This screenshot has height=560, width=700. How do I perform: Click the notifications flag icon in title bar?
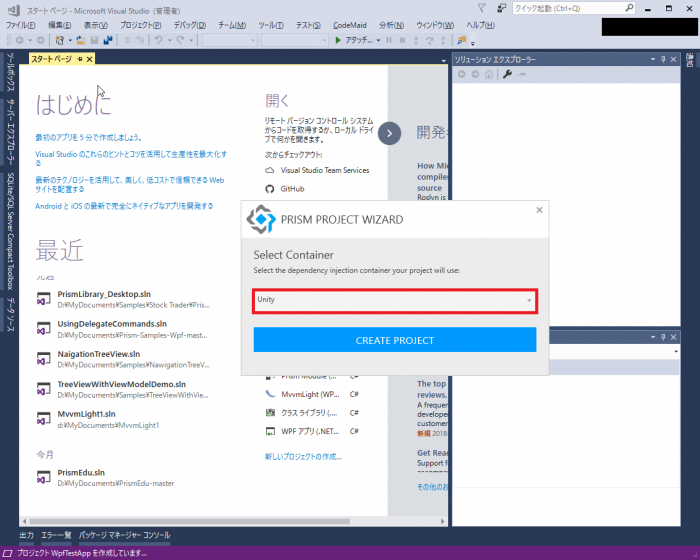pyautogui.click(x=480, y=8)
